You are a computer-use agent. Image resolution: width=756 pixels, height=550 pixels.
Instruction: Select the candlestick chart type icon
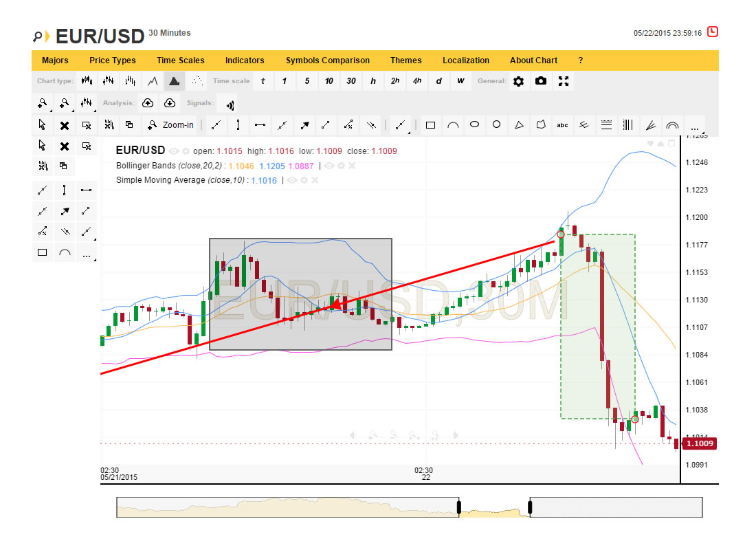pos(86,81)
